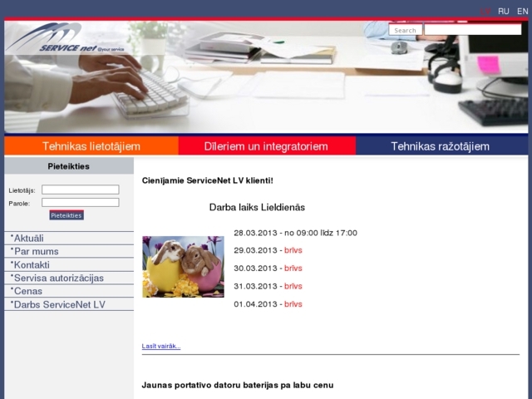Click the 29.03.2013 brīvs line

[x=268, y=250]
